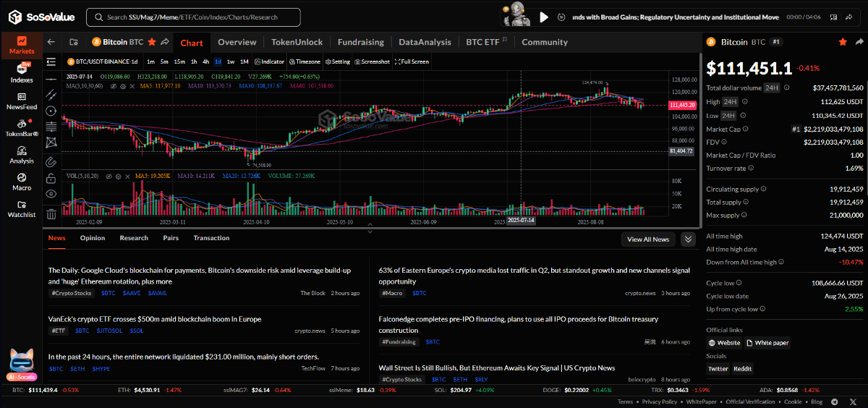Select the 4h chart interval
Image resolution: width=868 pixels, height=408 pixels.
[205, 61]
